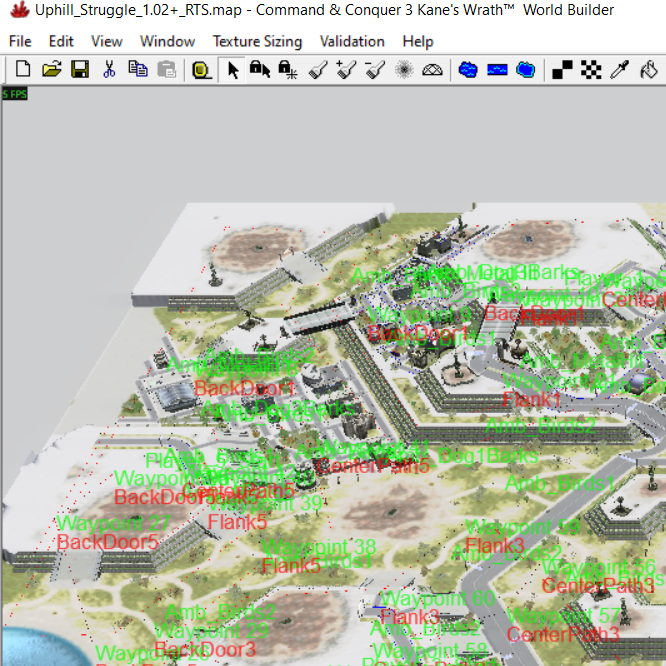Save the map with floppy disk icon
The width and height of the screenshot is (666, 666).
pyautogui.click(x=80, y=69)
